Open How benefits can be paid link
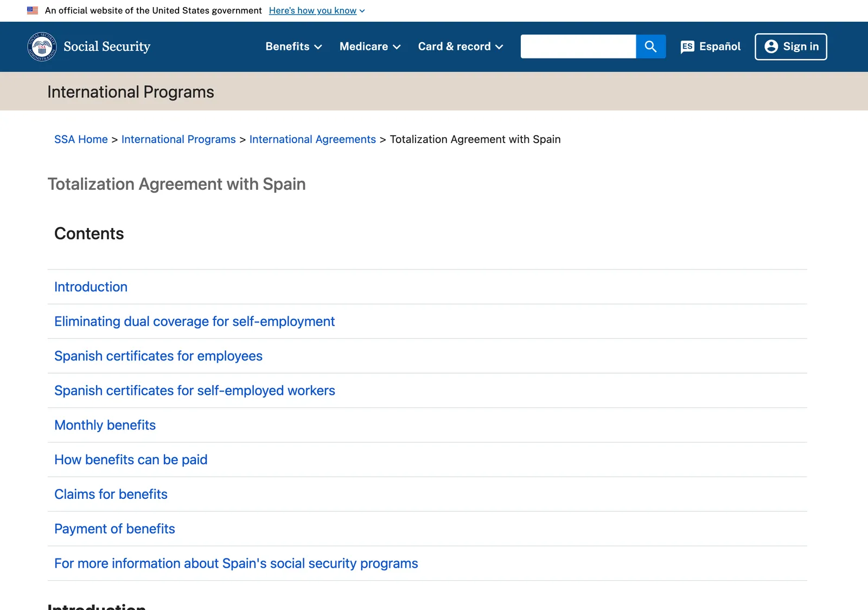The width and height of the screenshot is (868, 610). coord(131,460)
